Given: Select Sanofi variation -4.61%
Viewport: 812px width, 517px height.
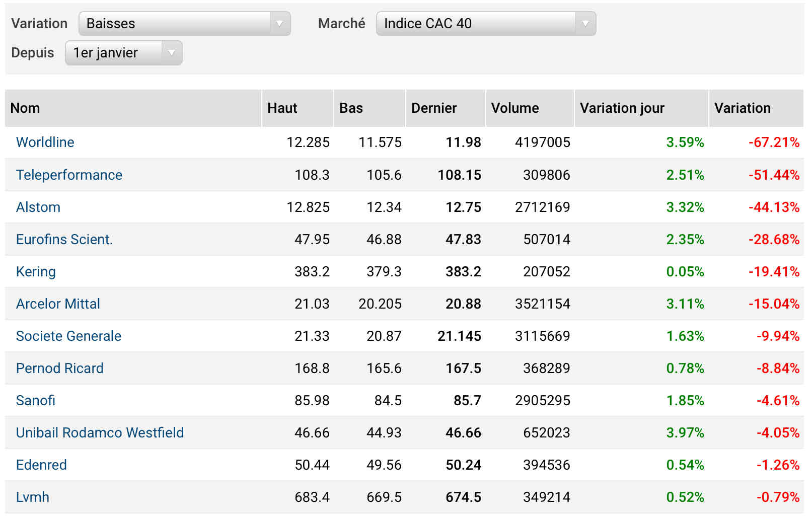Looking at the screenshot, I should [778, 400].
